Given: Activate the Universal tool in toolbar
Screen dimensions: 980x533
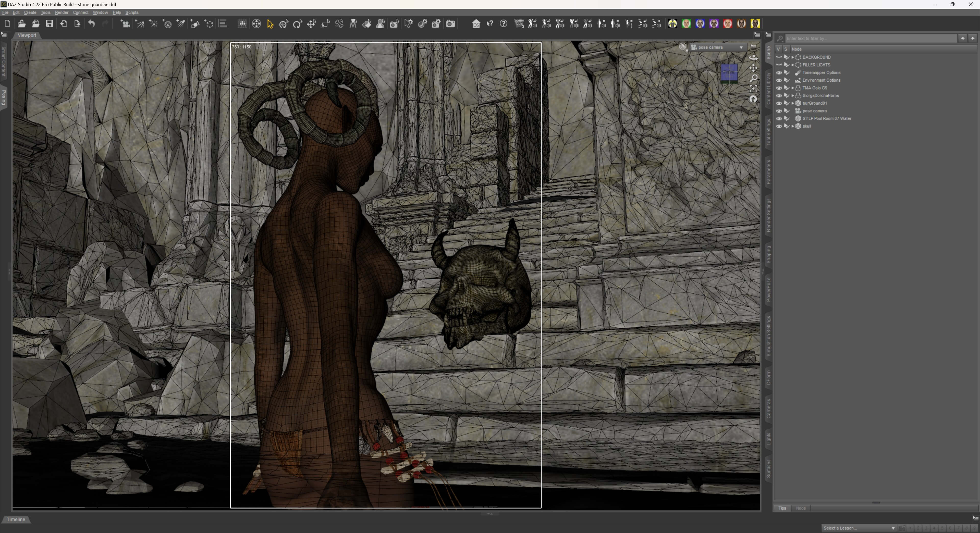Looking at the screenshot, I should coord(284,24).
